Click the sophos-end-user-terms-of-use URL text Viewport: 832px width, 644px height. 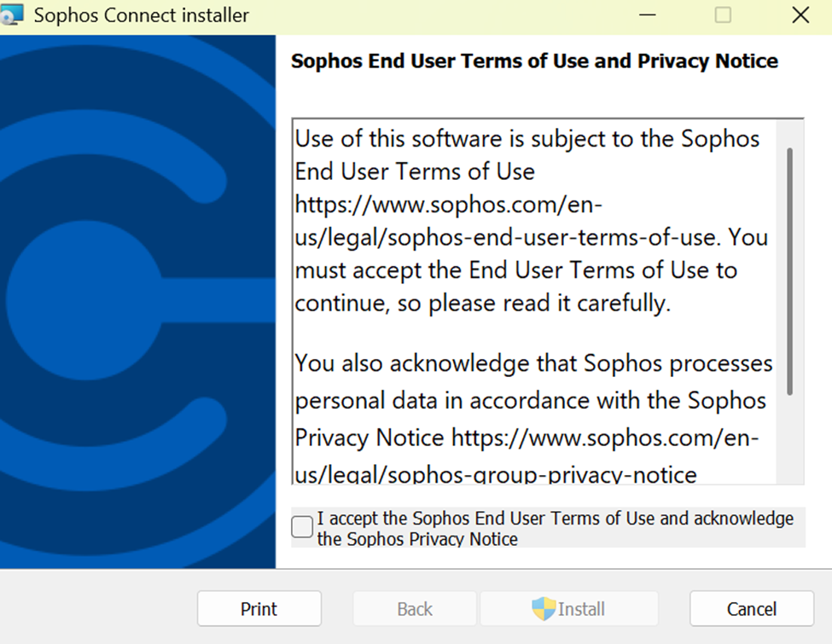click(531, 221)
